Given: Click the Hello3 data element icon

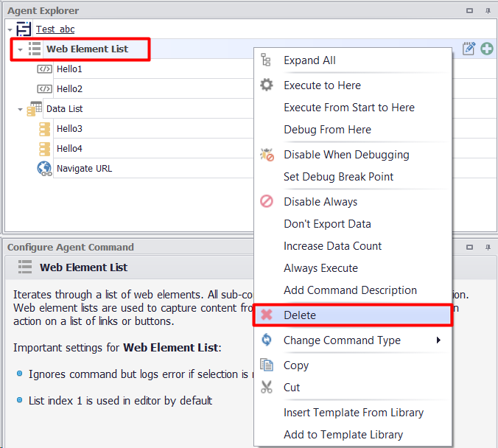Looking at the screenshot, I should [44, 129].
